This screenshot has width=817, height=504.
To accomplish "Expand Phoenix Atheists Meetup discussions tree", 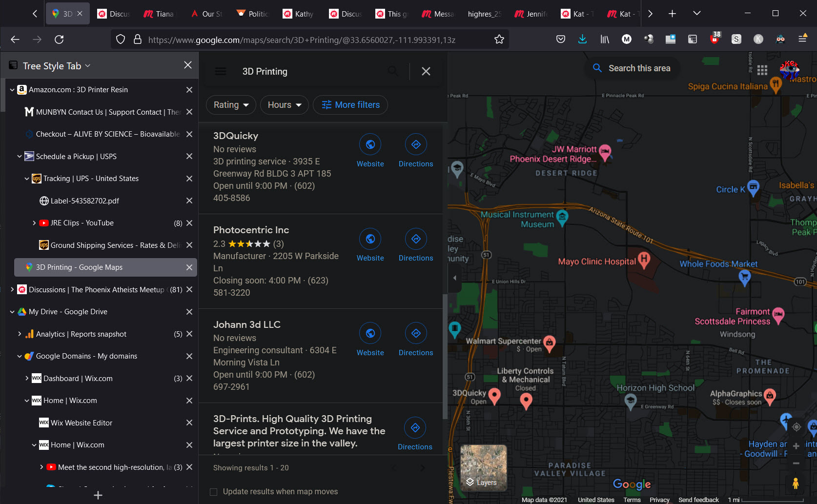I will pyautogui.click(x=12, y=290).
